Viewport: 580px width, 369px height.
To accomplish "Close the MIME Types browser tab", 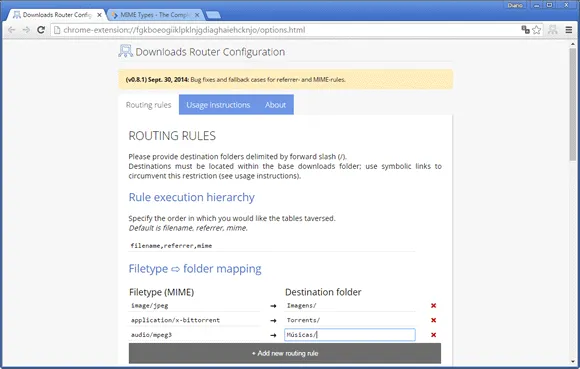I will pyautogui.click(x=197, y=15).
